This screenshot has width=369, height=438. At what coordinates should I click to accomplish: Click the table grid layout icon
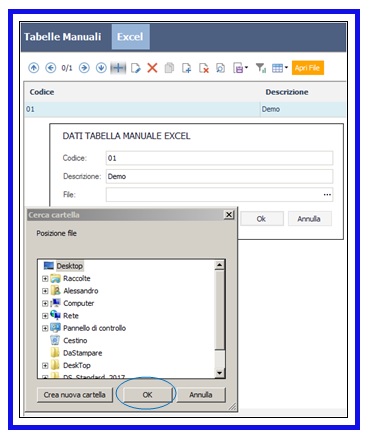(277, 68)
